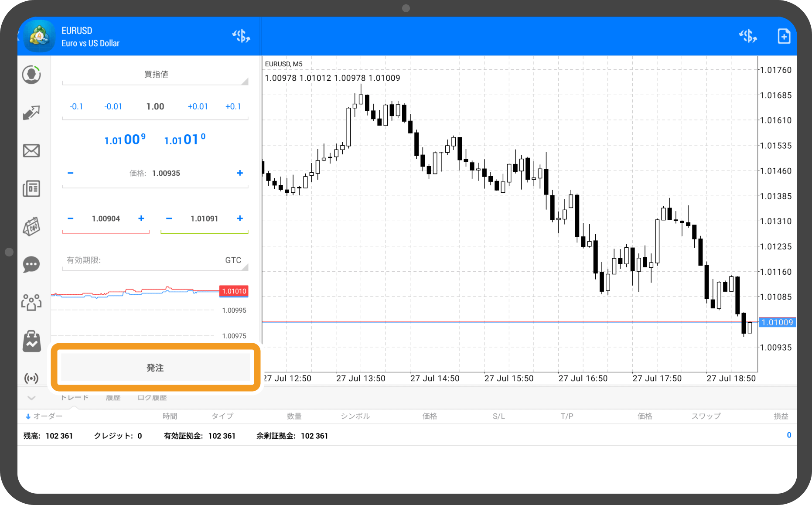
Task: Increase volume by 0.1
Action: 233,106
